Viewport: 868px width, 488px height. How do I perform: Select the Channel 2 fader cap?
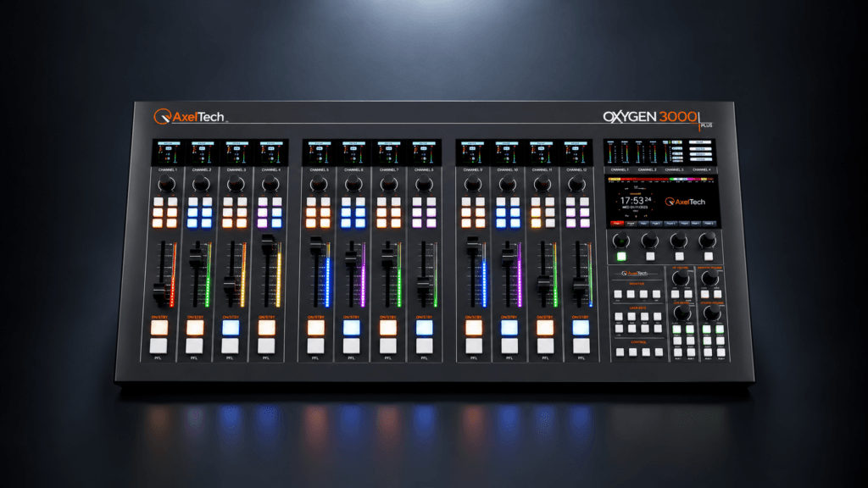(196, 258)
